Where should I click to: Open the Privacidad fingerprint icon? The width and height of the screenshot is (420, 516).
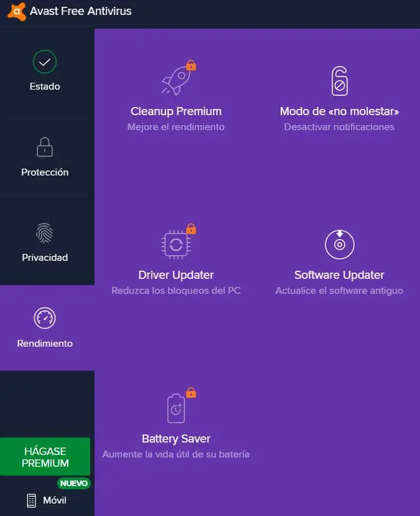[45, 233]
